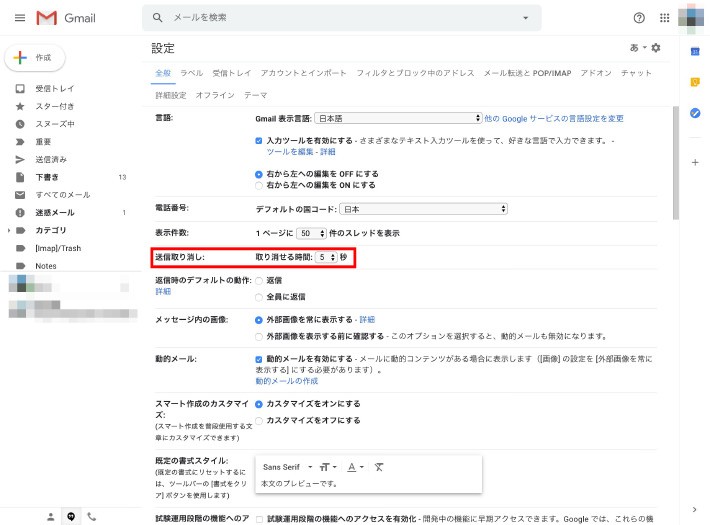The image size is (710, 525).
Task: Switch to the テーマ themes tab
Action: pyautogui.click(x=256, y=95)
